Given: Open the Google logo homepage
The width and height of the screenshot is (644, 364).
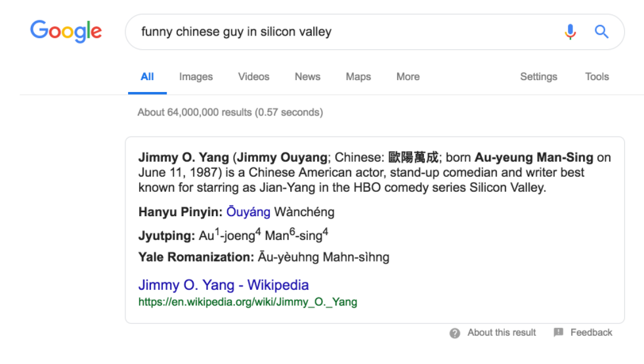Looking at the screenshot, I should click(x=66, y=32).
